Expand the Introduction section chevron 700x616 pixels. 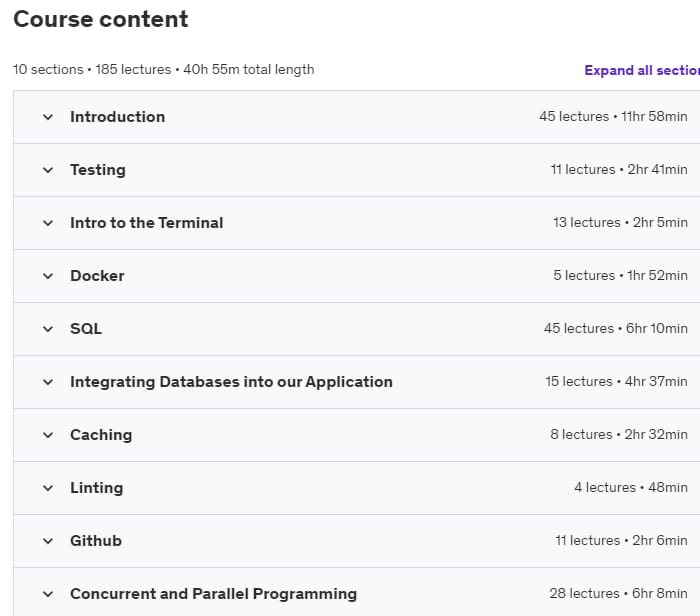click(48, 117)
